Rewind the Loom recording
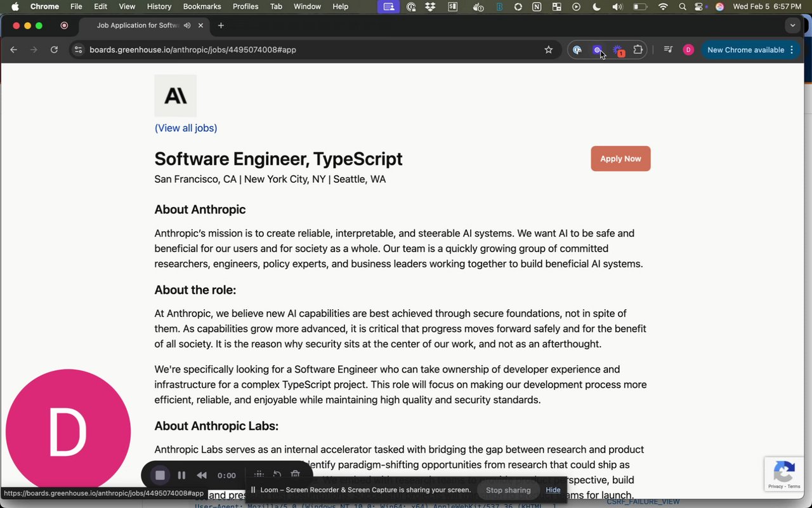The image size is (812, 508). point(202,475)
